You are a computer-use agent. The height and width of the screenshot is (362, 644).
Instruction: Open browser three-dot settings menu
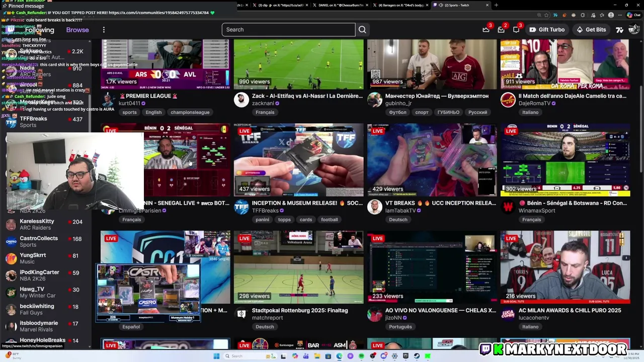pyautogui.click(x=620, y=15)
